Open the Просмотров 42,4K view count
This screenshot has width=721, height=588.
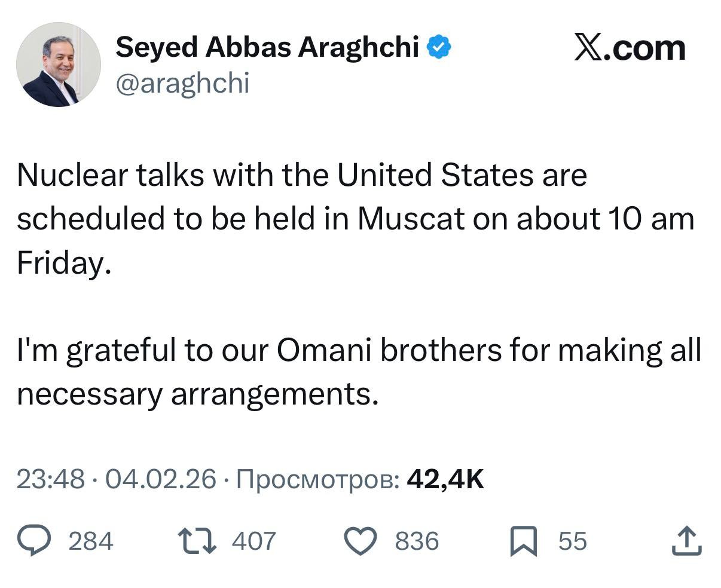(360, 479)
